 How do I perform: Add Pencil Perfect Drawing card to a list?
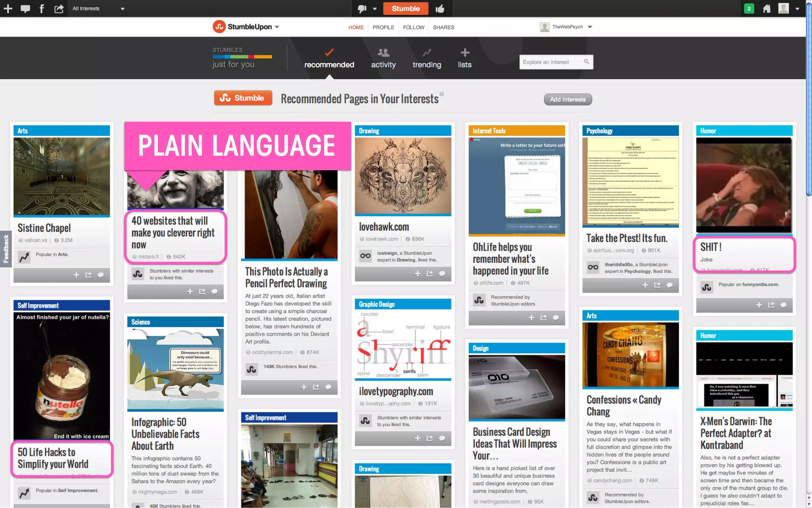coord(304,387)
